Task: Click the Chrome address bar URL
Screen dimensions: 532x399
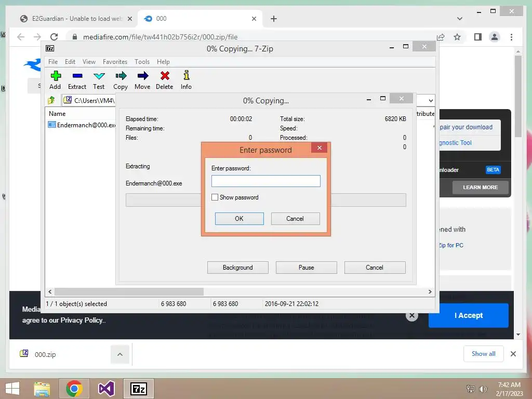Action: point(160,37)
